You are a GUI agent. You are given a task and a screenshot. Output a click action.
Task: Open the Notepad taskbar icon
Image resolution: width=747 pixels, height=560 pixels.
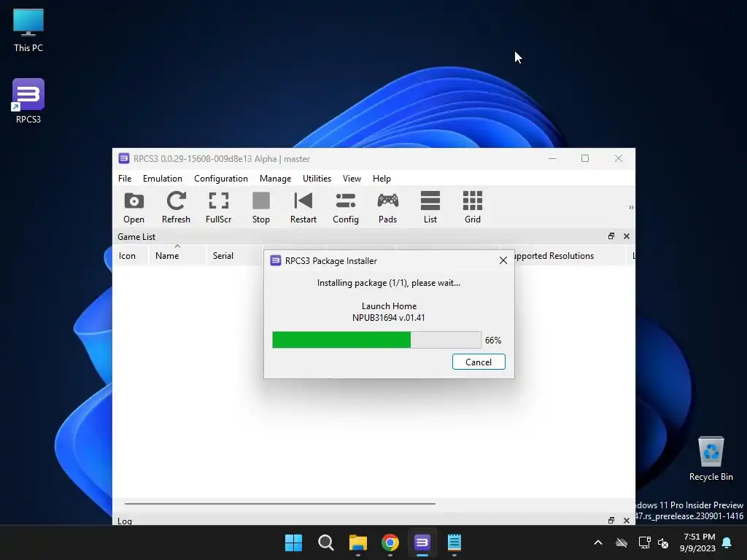(454, 542)
